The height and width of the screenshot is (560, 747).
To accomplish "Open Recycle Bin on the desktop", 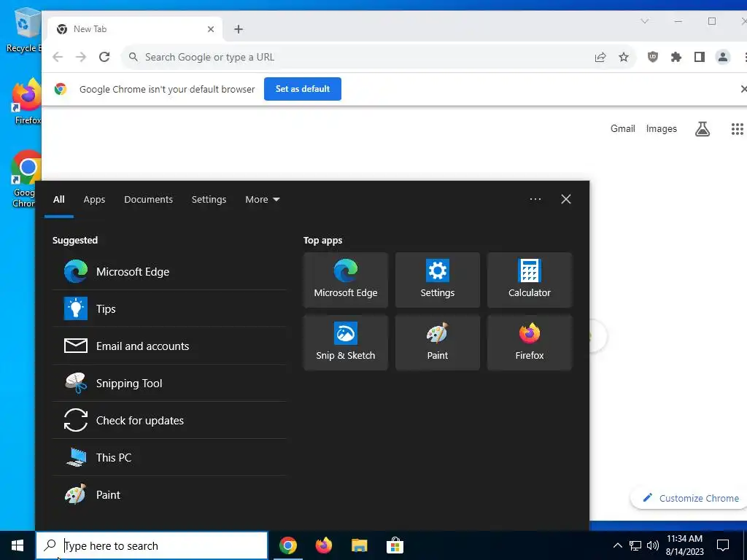I will click(x=24, y=31).
